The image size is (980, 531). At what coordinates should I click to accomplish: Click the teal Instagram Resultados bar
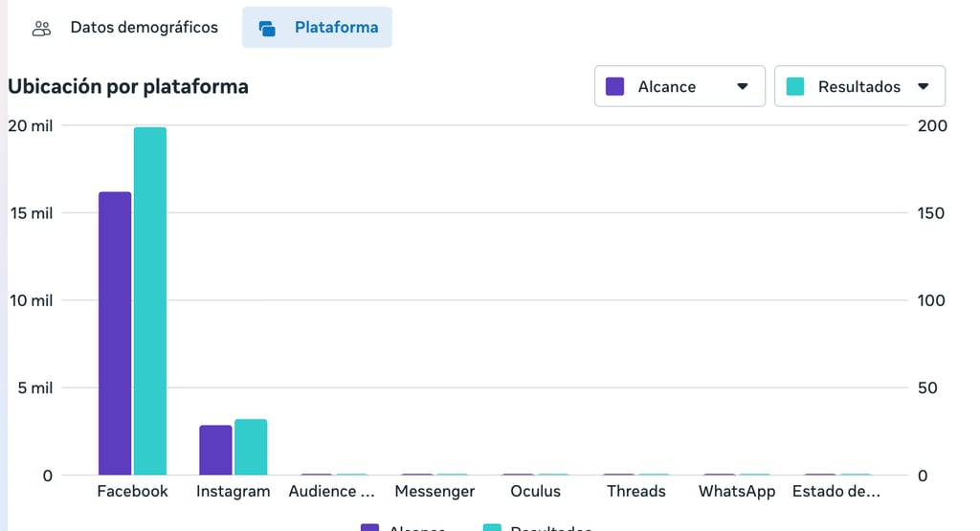251,447
